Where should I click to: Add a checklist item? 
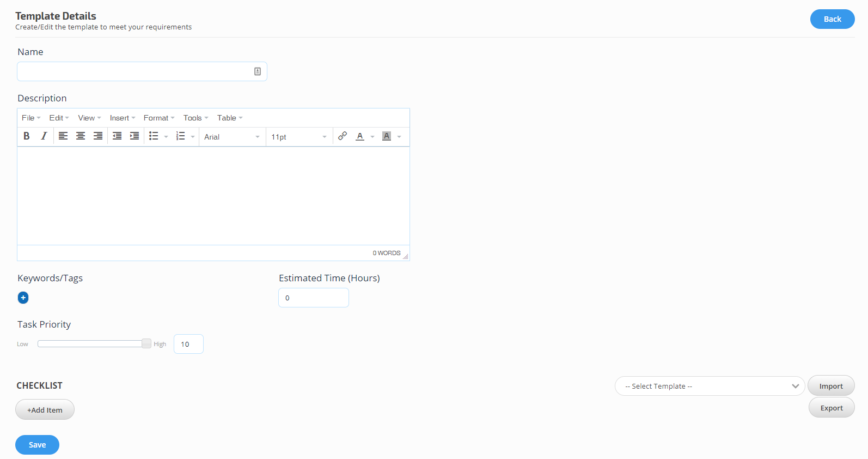45,410
